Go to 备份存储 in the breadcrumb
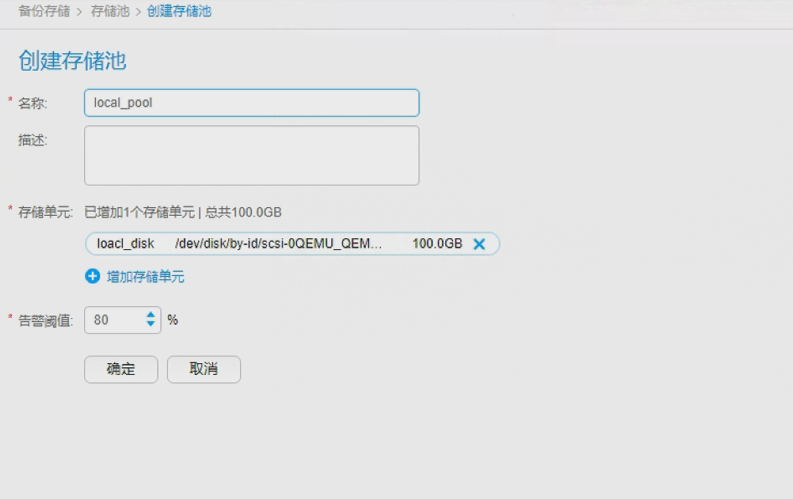This screenshot has height=499, width=793. [x=45, y=11]
